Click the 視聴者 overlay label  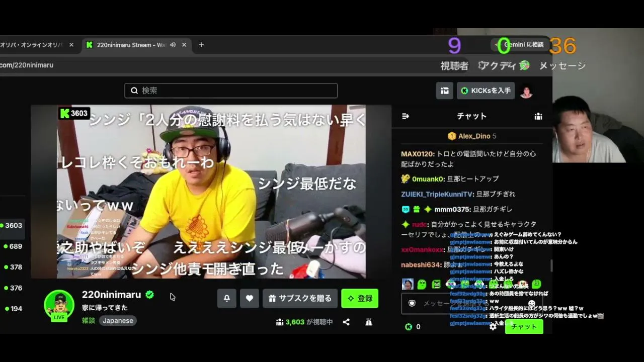tap(454, 66)
